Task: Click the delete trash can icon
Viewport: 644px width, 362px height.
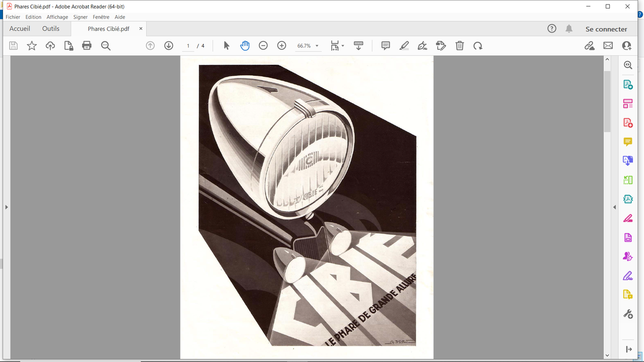Action: click(x=459, y=46)
